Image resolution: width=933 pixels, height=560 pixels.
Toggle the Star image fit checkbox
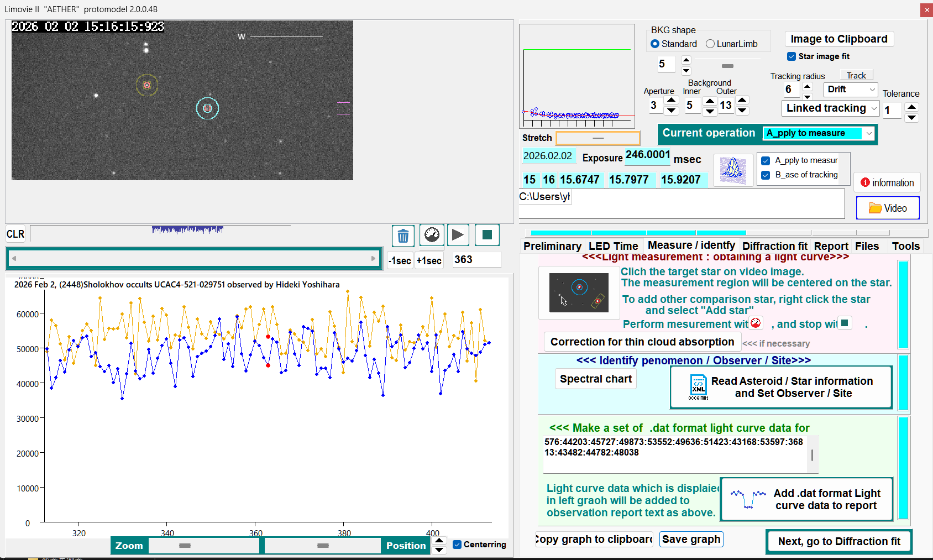[792, 56]
